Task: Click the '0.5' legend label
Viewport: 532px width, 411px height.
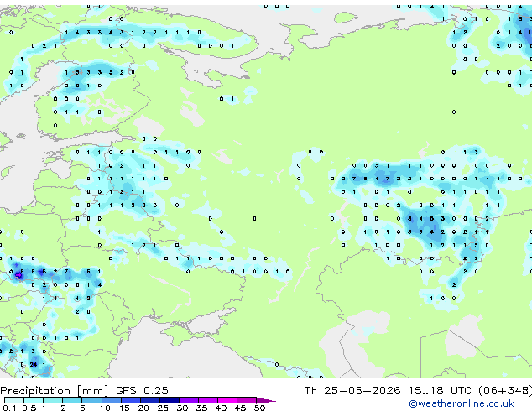Action: tap(29, 408)
